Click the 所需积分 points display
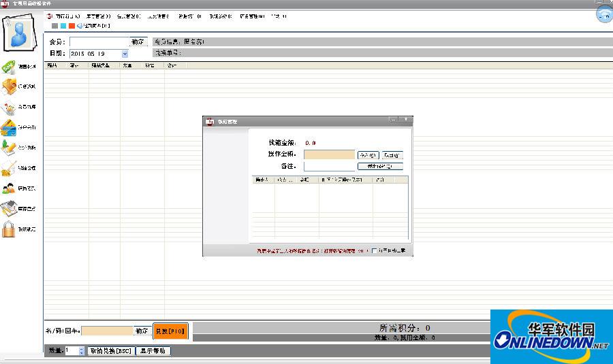Viewport: 613px width, 364px height. point(405,328)
